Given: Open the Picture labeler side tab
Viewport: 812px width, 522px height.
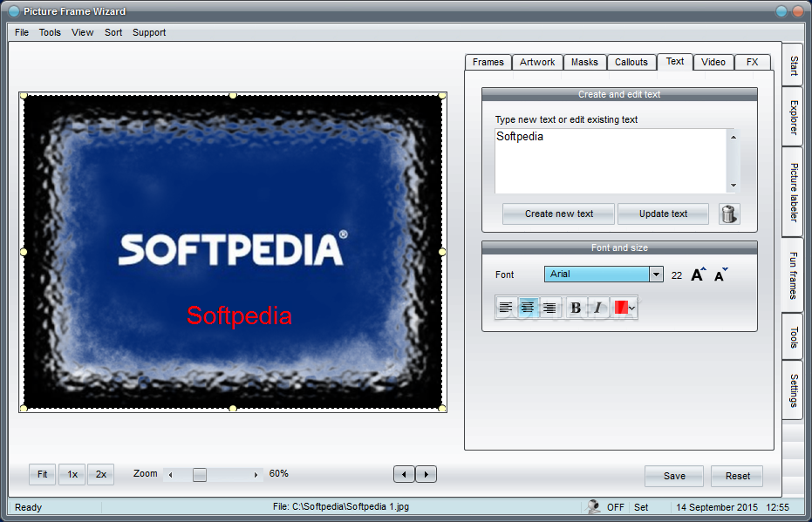Looking at the screenshot, I should (x=793, y=193).
